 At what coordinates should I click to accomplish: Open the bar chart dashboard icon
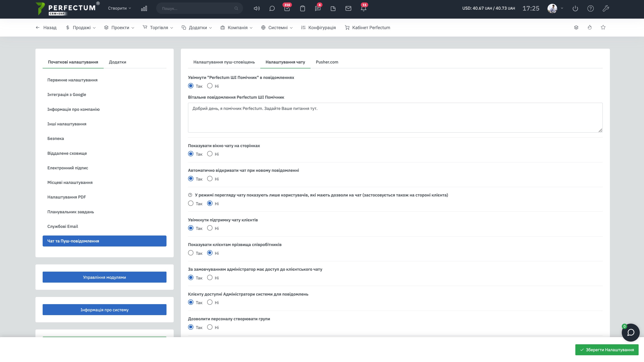(x=144, y=9)
